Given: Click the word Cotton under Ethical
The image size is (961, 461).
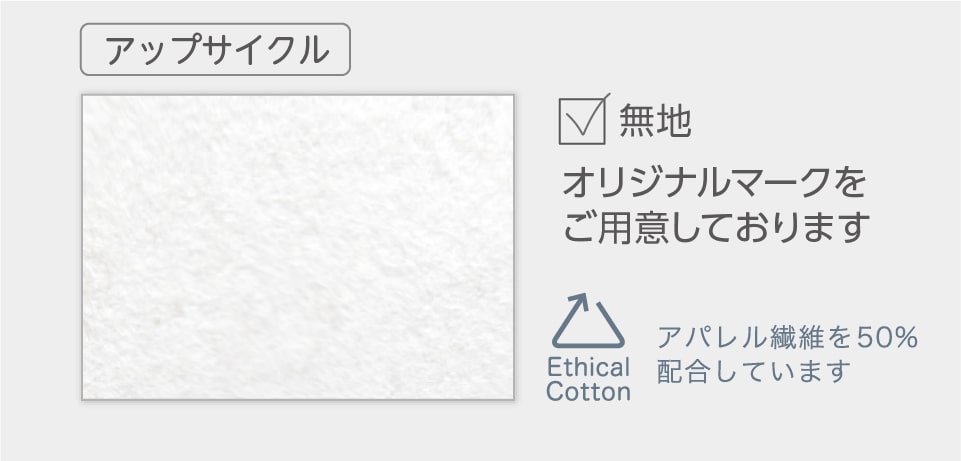Looking at the screenshot, I should [x=589, y=391].
